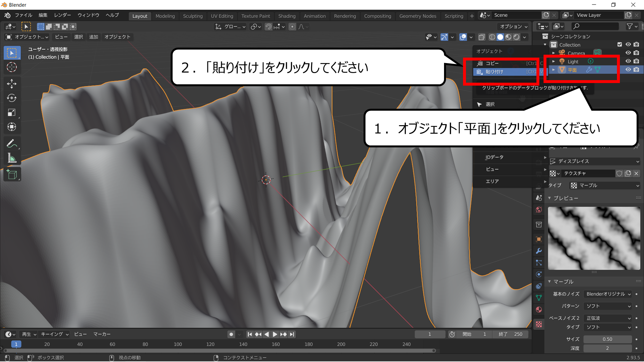
Task: Open the 追加 menu in viewport header
Action: click(93, 37)
